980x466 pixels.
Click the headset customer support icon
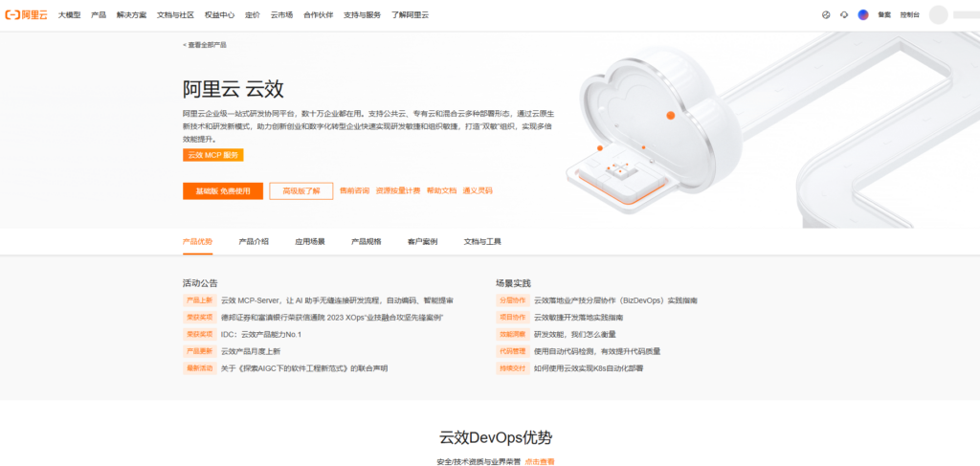pos(844,14)
